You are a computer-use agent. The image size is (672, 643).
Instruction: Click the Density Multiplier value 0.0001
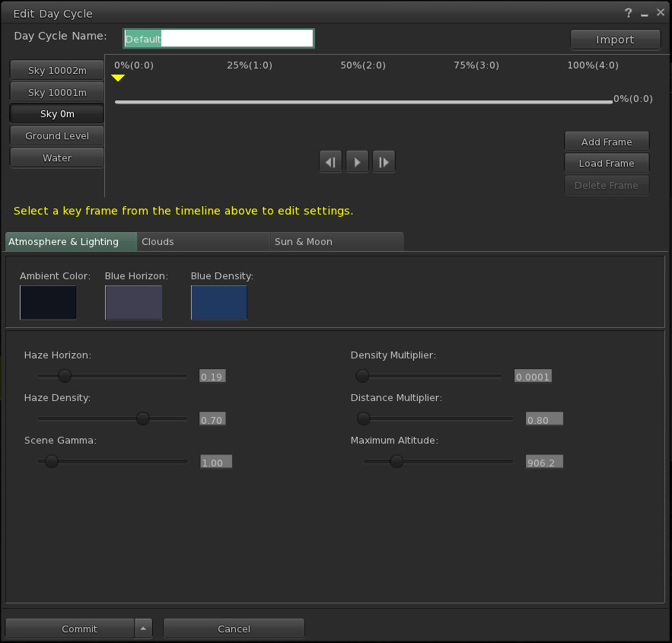[x=533, y=376]
